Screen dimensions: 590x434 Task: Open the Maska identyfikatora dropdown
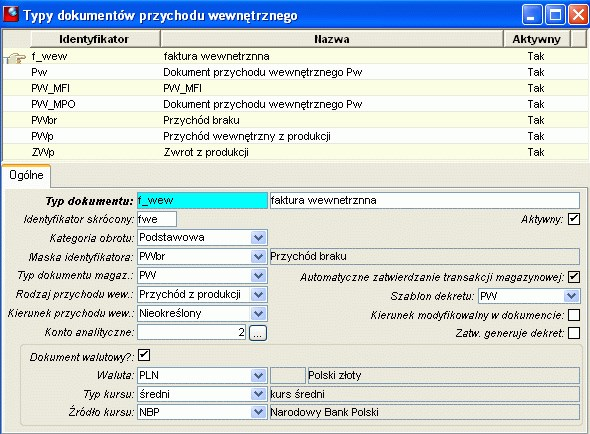258,257
